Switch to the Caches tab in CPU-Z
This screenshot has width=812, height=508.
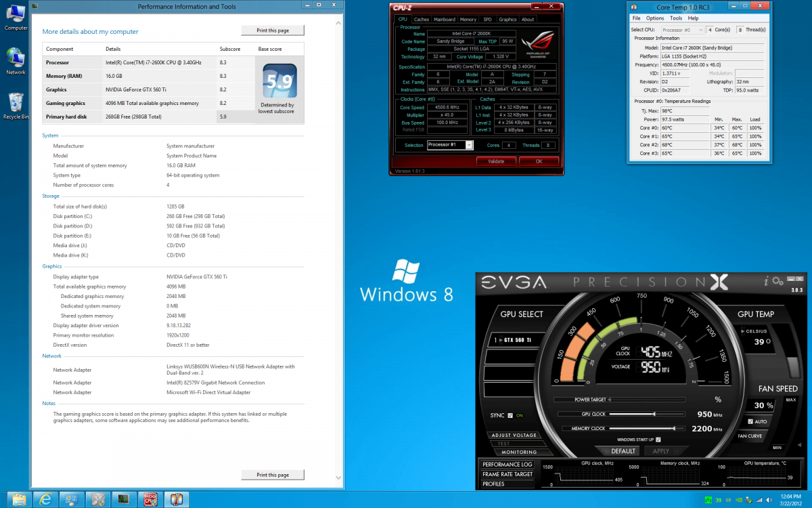pyautogui.click(x=422, y=20)
